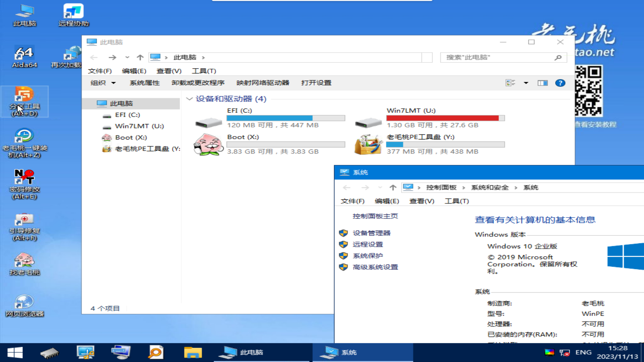Open 工具(T) menu in 此电脑 window

pyautogui.click(x=204, y=71)
